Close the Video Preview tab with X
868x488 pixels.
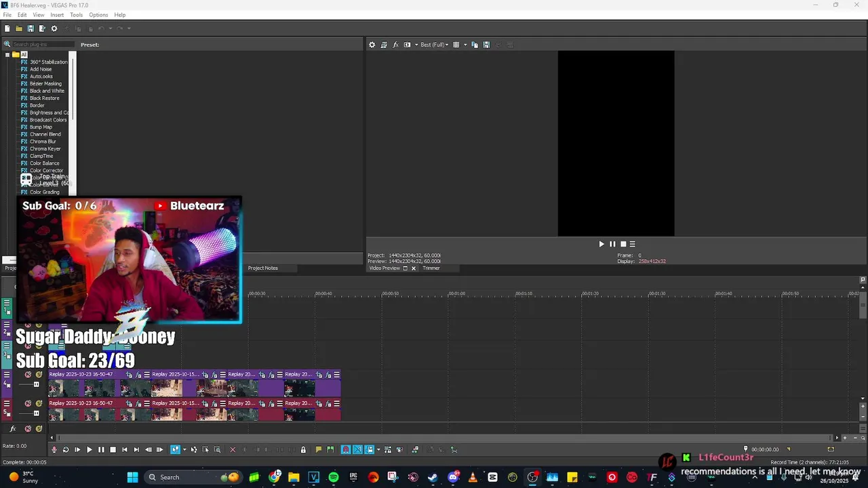(413, 268)
